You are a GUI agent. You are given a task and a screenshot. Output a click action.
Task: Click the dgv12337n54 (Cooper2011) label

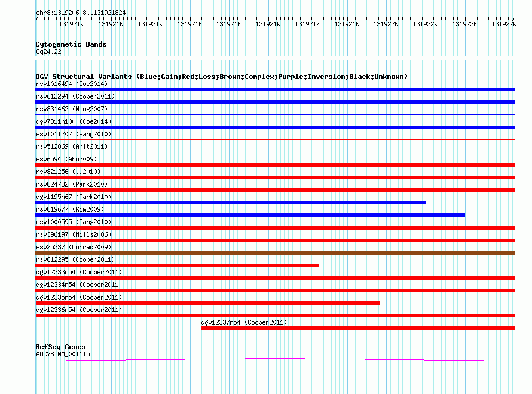click(244, 322)
